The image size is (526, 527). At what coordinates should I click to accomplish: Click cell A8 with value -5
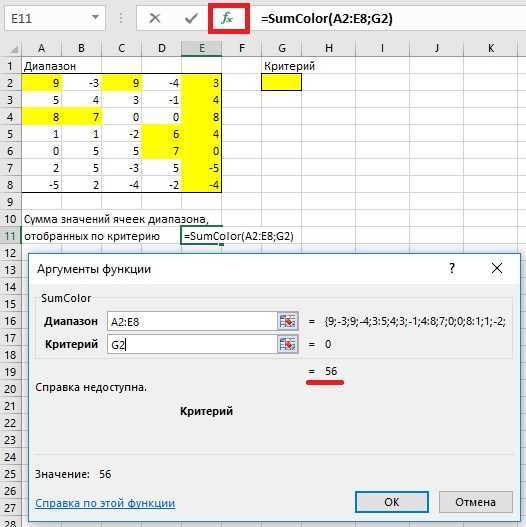pos(42,185)
